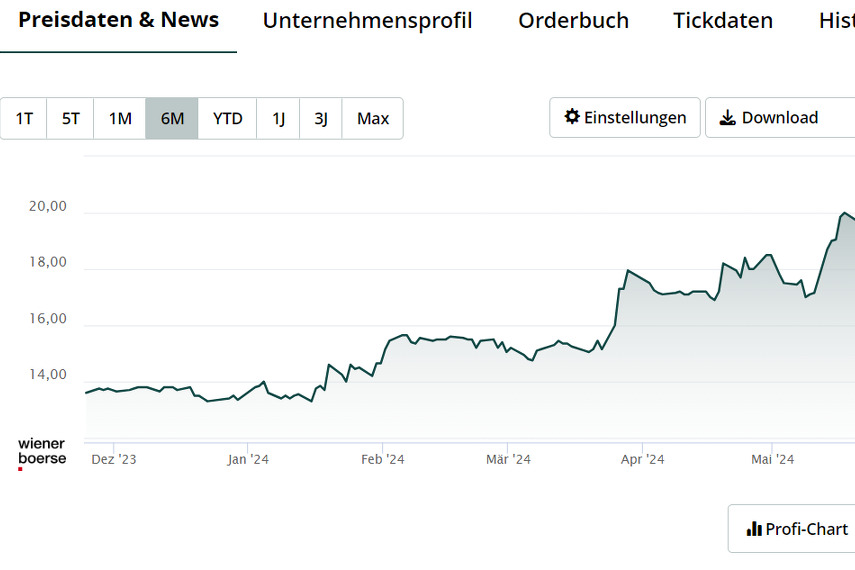The image size is (855, 570).
Task: Open the Orderbuch tab
Action: pos(573,21)
